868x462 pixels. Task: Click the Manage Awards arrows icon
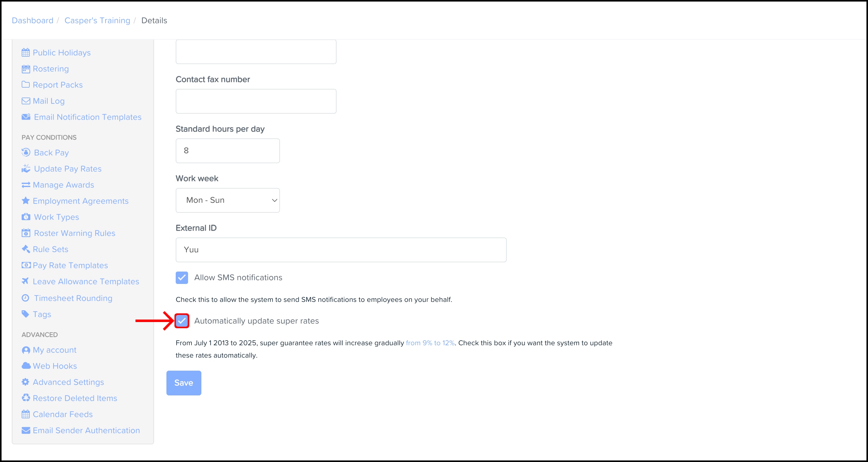[x=26, y=185]
